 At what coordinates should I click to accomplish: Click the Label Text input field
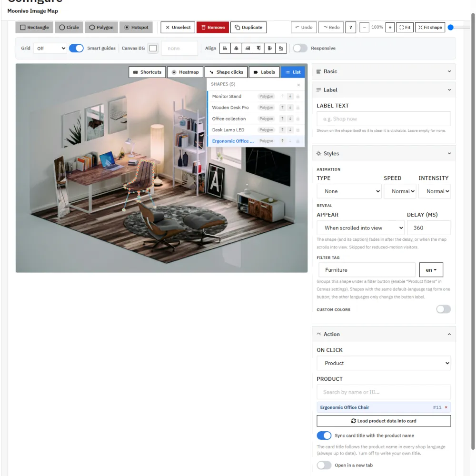[384, 119]
